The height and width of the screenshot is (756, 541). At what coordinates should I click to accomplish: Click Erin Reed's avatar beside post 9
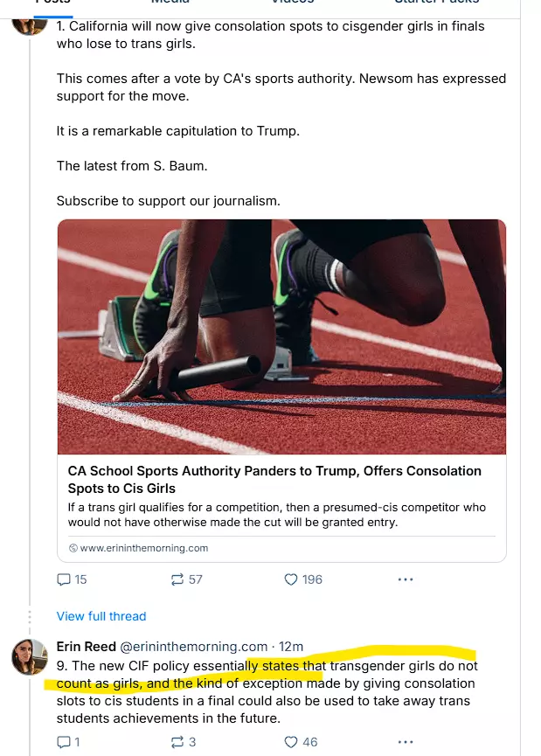(30, 657)
